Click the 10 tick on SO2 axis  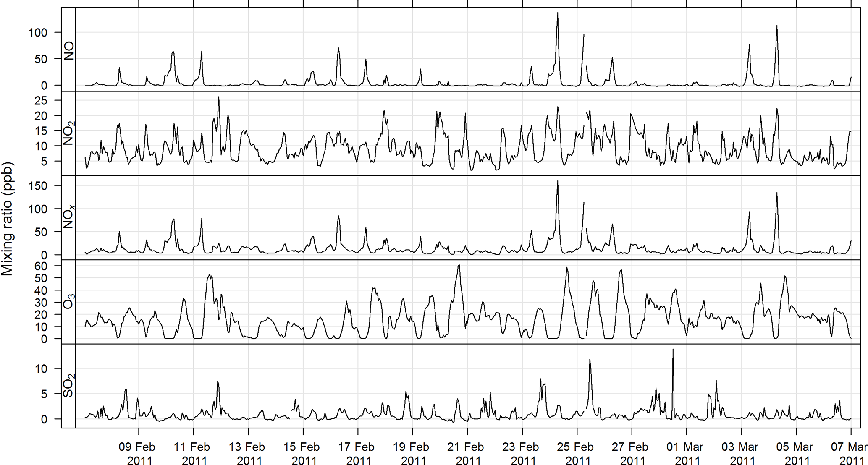[41, 369]
